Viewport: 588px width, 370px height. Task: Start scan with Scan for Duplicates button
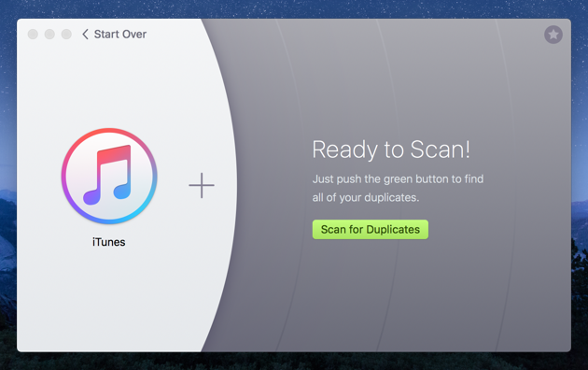tap(371, 229)
